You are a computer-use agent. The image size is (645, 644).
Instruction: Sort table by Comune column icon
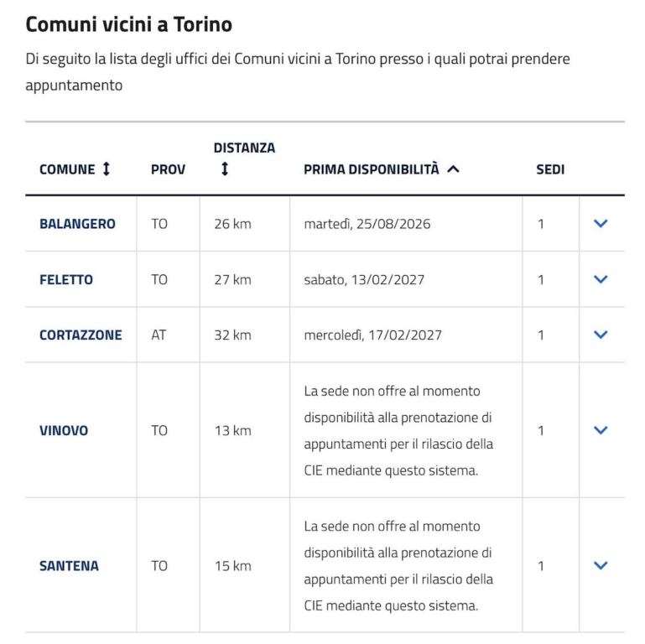click(107, 169)
